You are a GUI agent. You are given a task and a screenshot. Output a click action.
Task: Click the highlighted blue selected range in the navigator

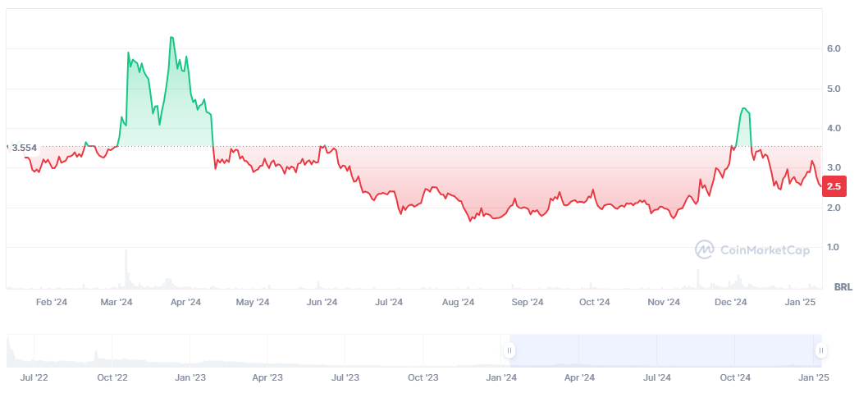665,351
